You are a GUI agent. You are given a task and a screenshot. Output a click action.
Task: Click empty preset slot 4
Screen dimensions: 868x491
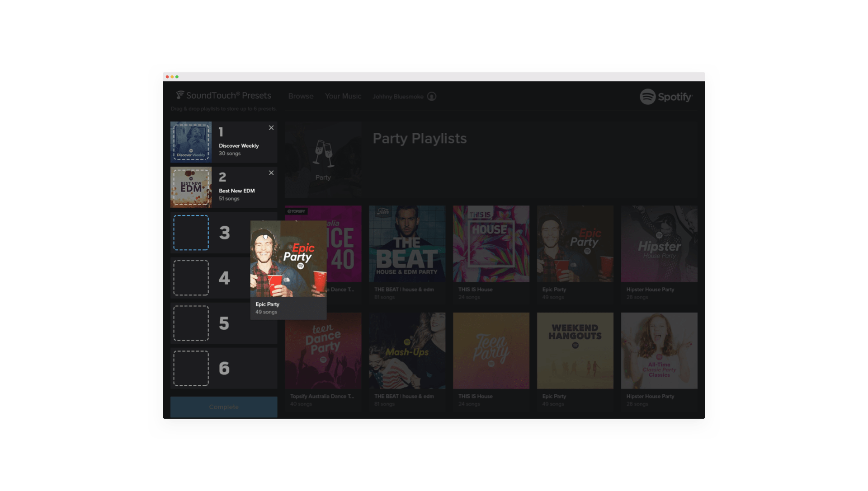pyautogui.click(x=191, y=278)
